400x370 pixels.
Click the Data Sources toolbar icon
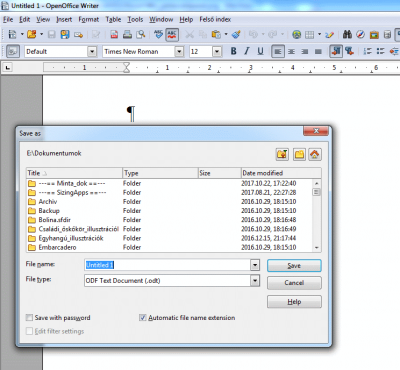[387, 34]
